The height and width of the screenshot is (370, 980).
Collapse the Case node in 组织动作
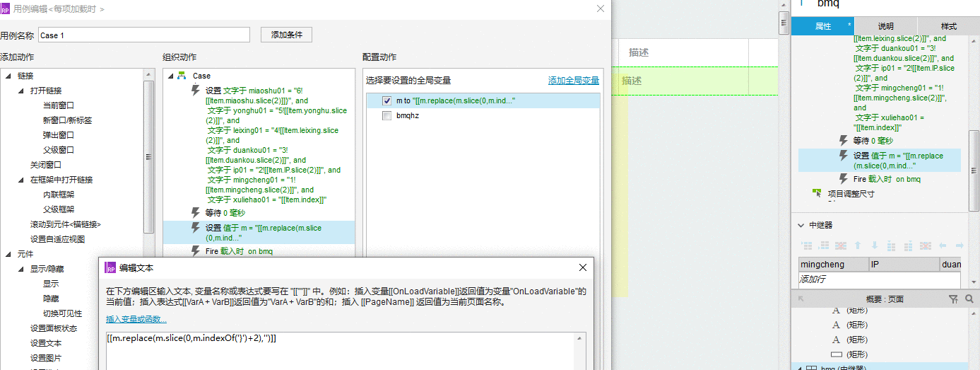point(171,76)
